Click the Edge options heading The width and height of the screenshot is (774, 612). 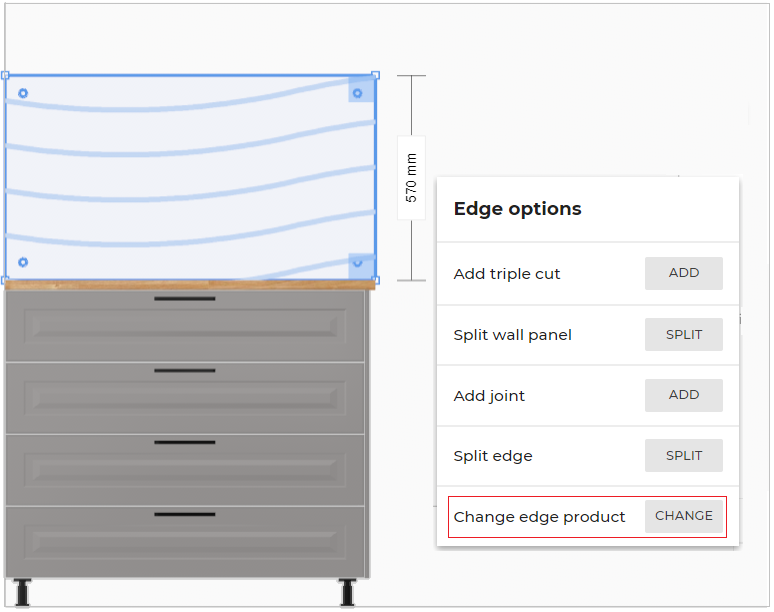point(517,209)
